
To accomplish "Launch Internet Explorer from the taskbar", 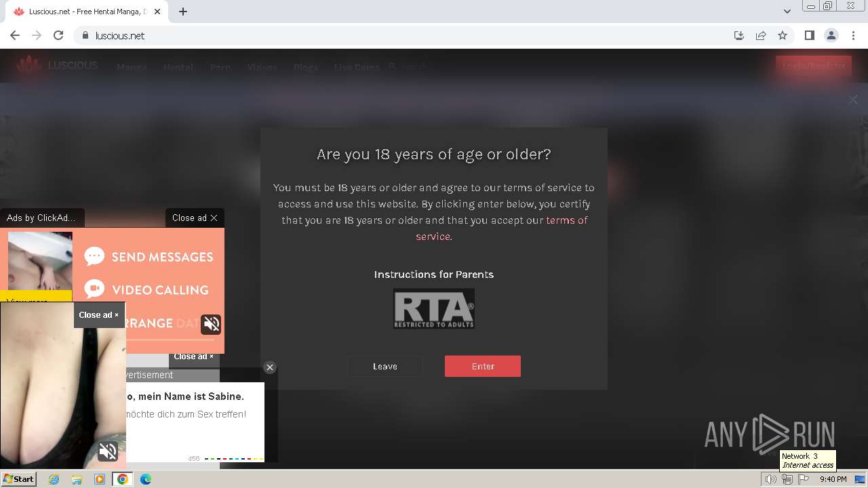I will click(54, 479).
